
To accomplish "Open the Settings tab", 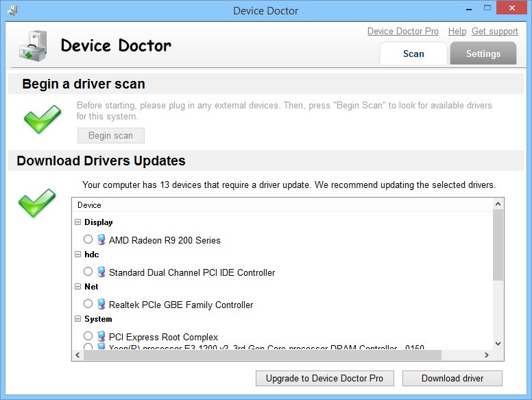I will 483,54.
